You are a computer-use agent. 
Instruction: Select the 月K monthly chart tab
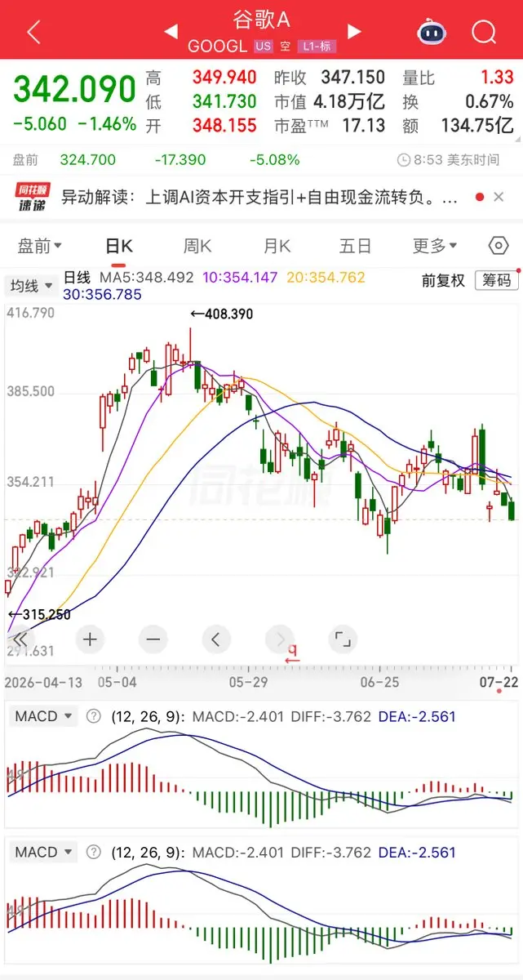[x=277, y=246]
